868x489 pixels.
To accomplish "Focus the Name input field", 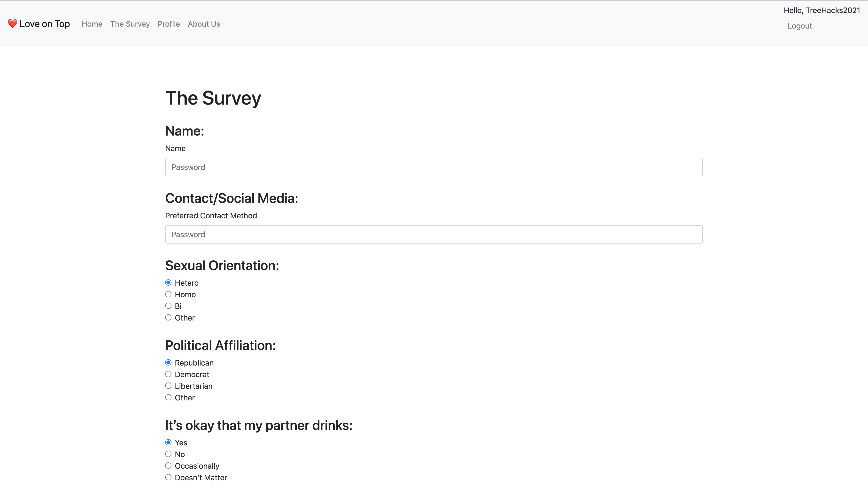I will pos(434,167).
